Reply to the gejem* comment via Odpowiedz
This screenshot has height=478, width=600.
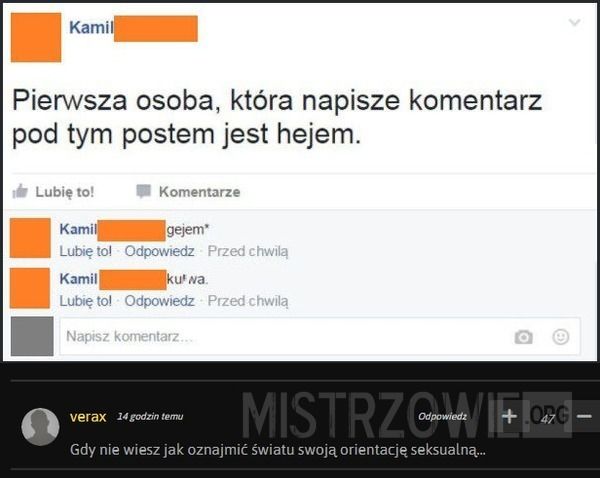(x=159, y=251)
